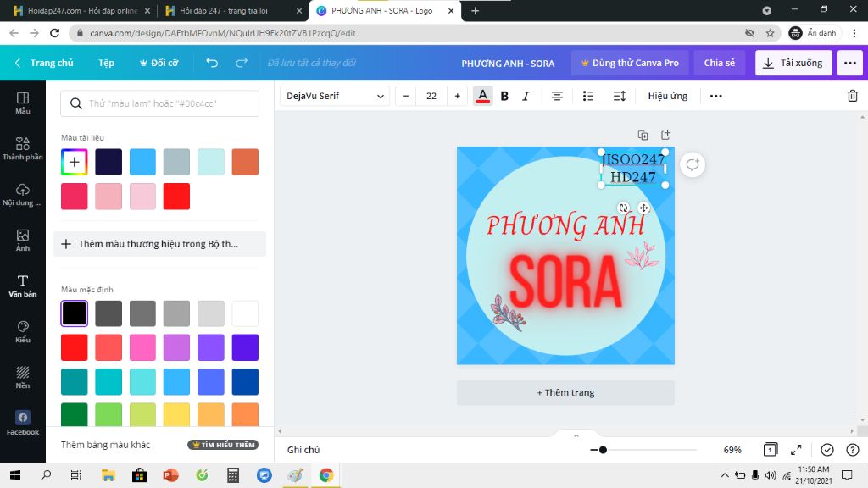This screenshot has width=868, height=488.
Task: Select the dark navy document color swatch
Action: coord(108,162)
